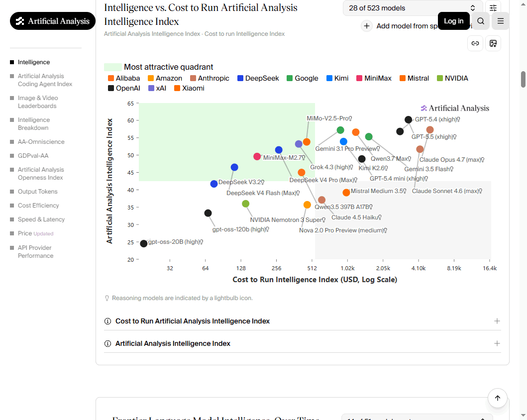Go to Speed & Latency in sidebar

point(41,219)
